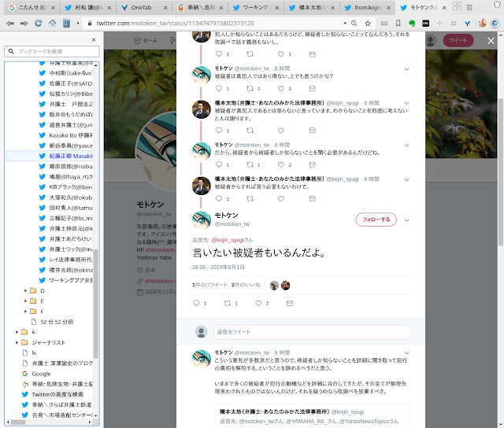Toggle the bookmarks sidebar panel icon

66,23
